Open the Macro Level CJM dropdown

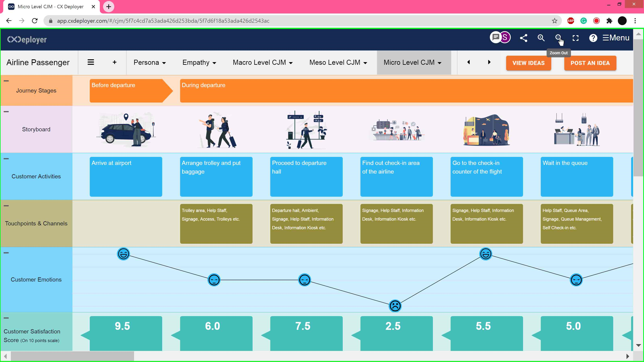pyautogui.click(x=262, y=63)
